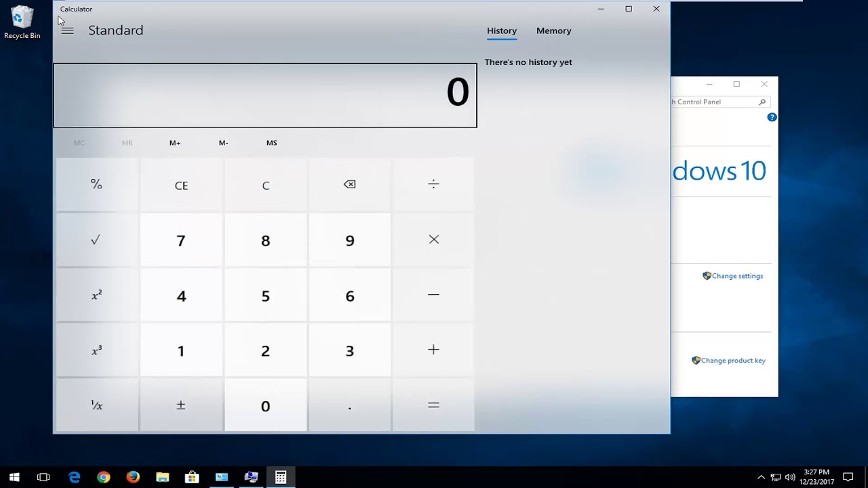Image resolution: width=868 pixels, height=488 pixels.
Task: Open the Recycle Bin desktop icon
Action: point(22,22)
